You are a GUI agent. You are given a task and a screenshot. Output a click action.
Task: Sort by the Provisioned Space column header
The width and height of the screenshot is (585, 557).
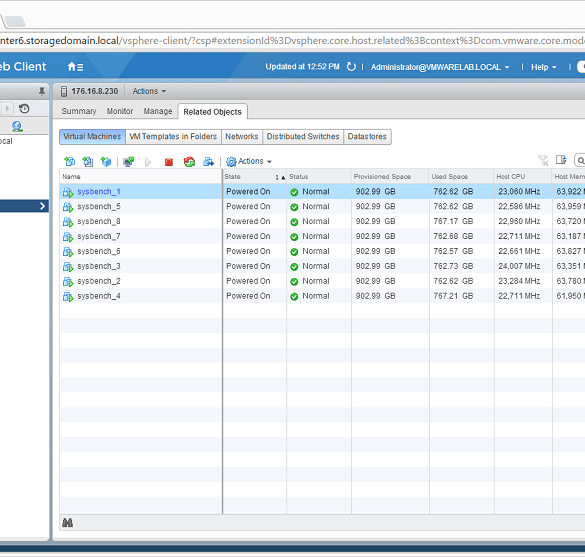(x=390, y=176)
